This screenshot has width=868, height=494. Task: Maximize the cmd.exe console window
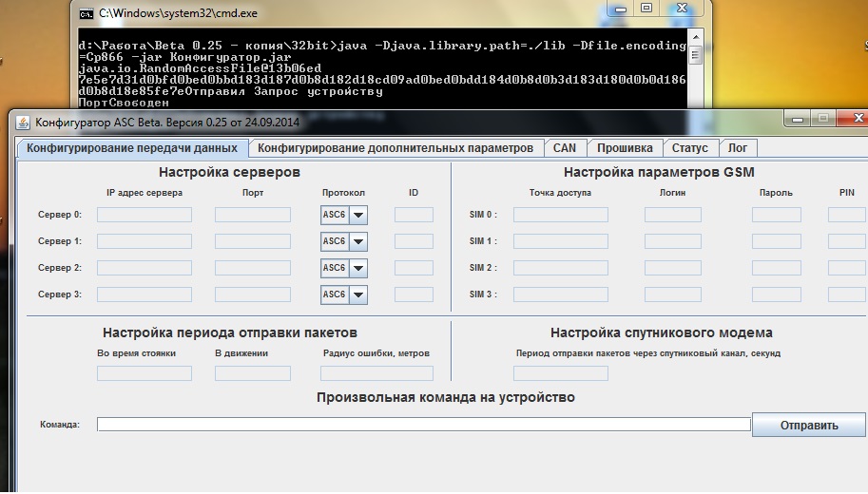(x=646, y=8)
